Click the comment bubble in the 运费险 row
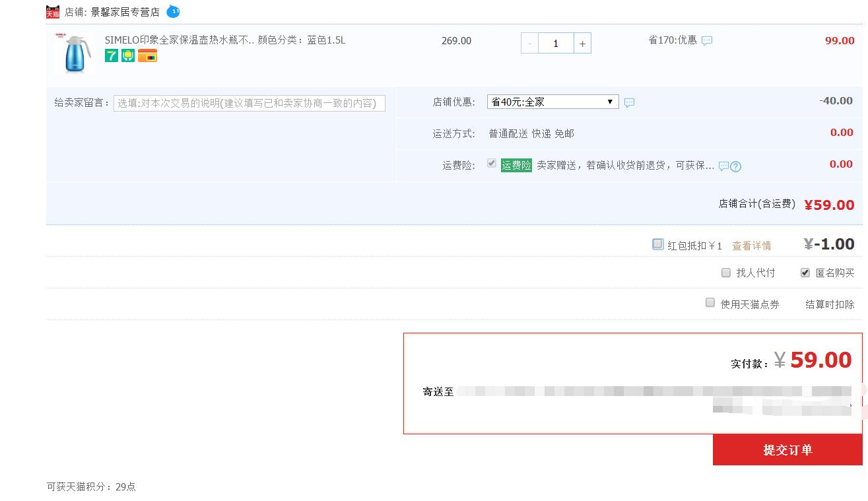This screenshot has width=868, height=501. pyautogui.click(x=723, y=166)
